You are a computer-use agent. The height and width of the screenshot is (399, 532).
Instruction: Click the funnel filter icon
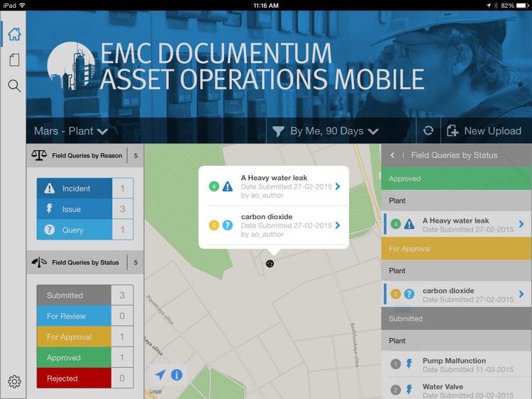[278, 131]
